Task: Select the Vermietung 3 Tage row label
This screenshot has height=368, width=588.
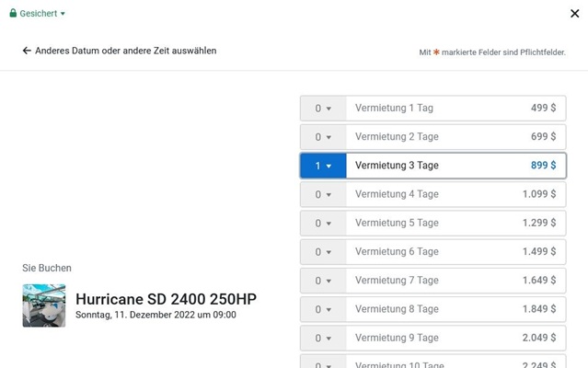Action: click(x=397, y=166)
